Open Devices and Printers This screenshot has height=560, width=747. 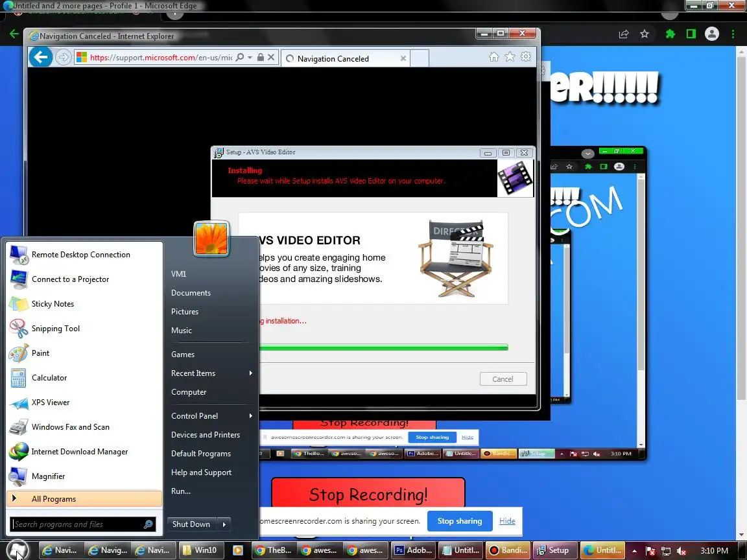click(x=206, y=435)
